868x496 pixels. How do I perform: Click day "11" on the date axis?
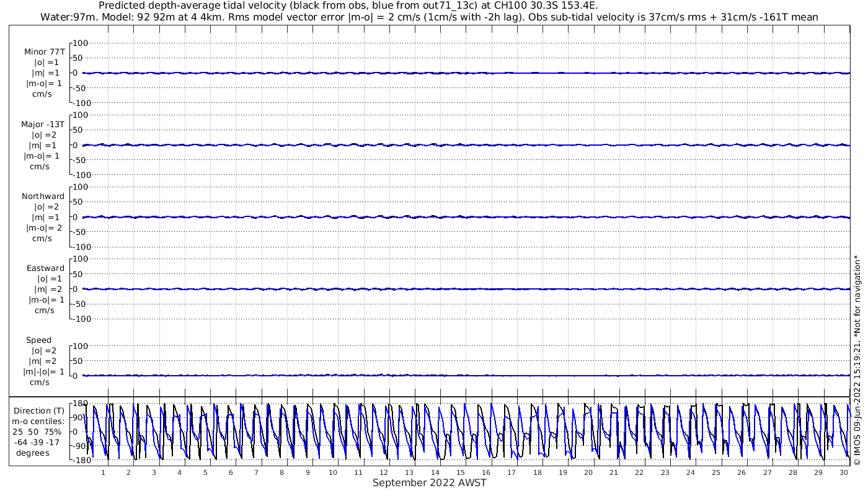[358, 472]
